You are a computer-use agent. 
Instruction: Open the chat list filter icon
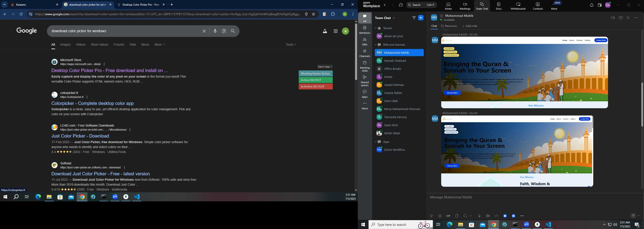pos(414,18)
